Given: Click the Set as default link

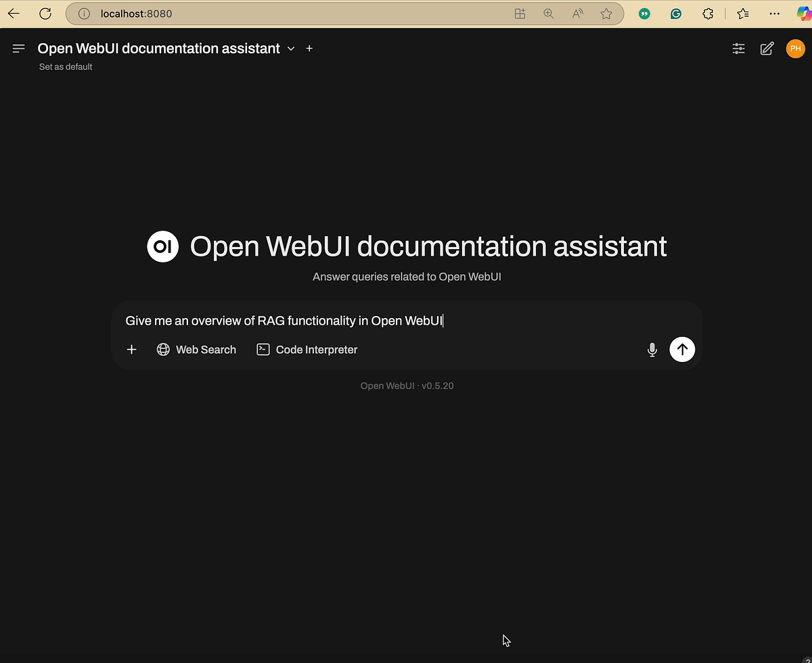Looking at the screenshot, I should pyautogui.click(x=65, y=66).
